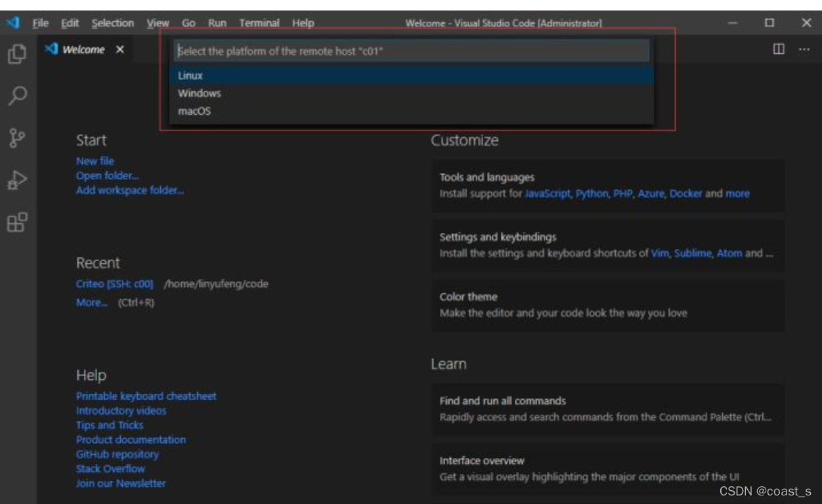
Task: Open the Run menu
Action: pyautogui.click(x=217, y=23)
